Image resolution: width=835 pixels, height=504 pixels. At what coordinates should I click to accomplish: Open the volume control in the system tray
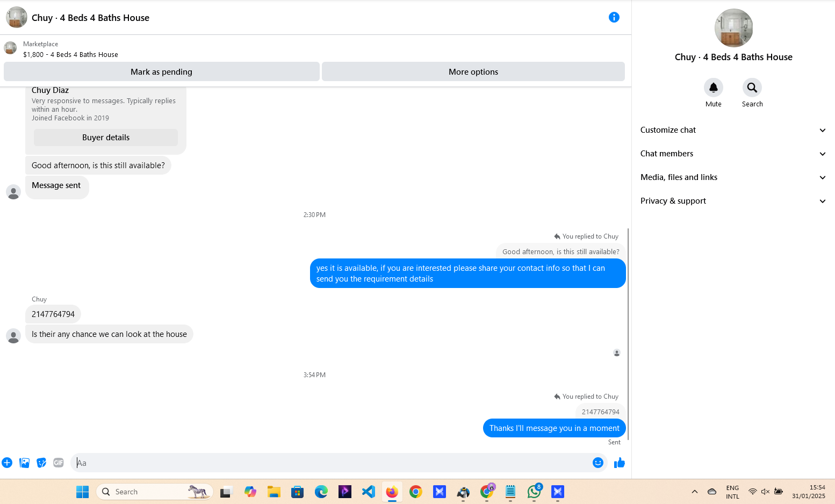pyautogui.click(x=765, y=492)
